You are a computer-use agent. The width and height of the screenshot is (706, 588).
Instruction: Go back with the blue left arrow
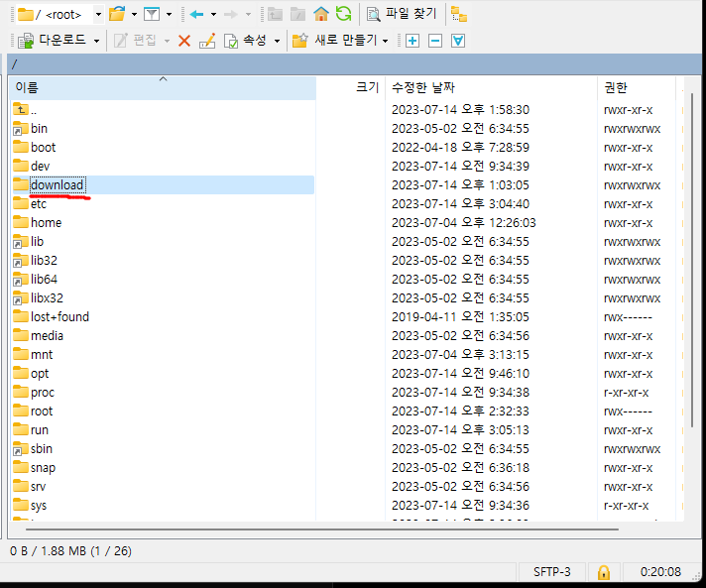pyautogui.click(x=196, y=15)
